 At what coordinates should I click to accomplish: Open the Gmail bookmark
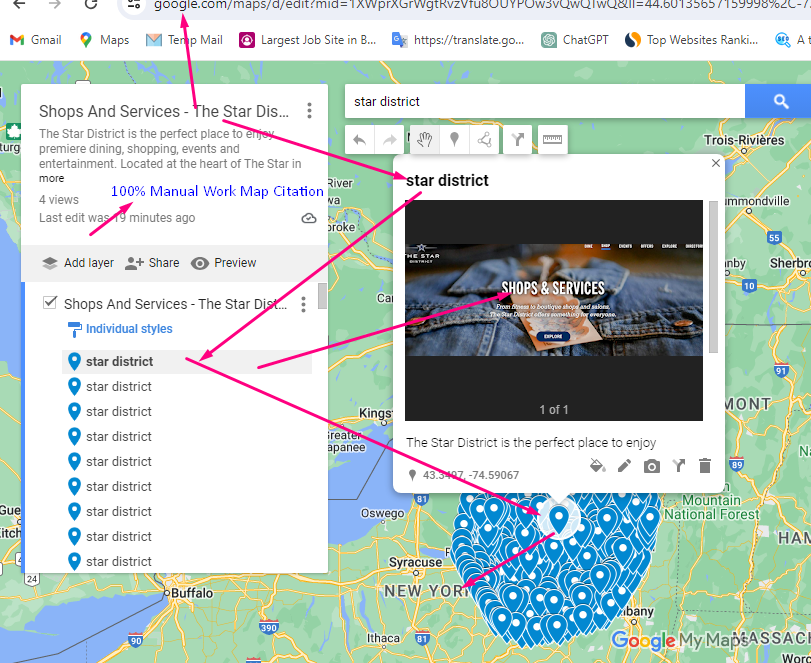pyautogui.click(x=36, y=40)
